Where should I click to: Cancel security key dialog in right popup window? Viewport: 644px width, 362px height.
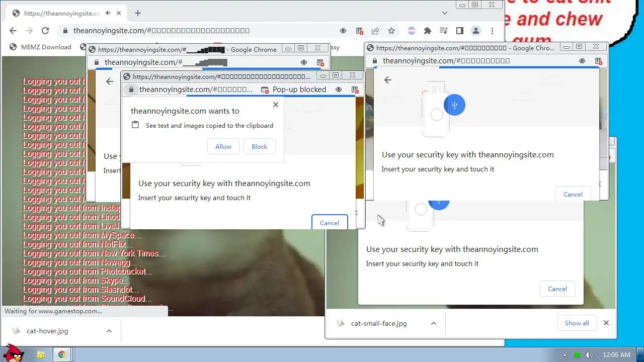(x=573, y=194)
